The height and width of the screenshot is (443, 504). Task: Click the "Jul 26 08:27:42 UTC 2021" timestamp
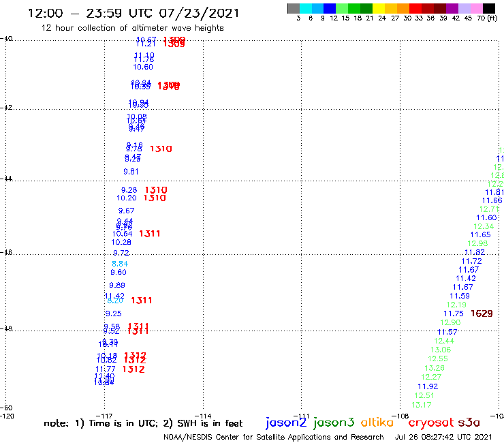[443, 437]
